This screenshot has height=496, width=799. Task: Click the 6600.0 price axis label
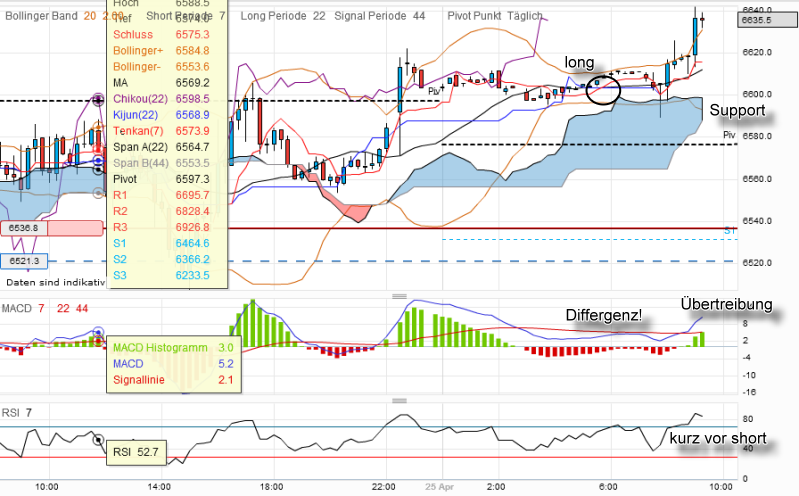tap(757, 94)
